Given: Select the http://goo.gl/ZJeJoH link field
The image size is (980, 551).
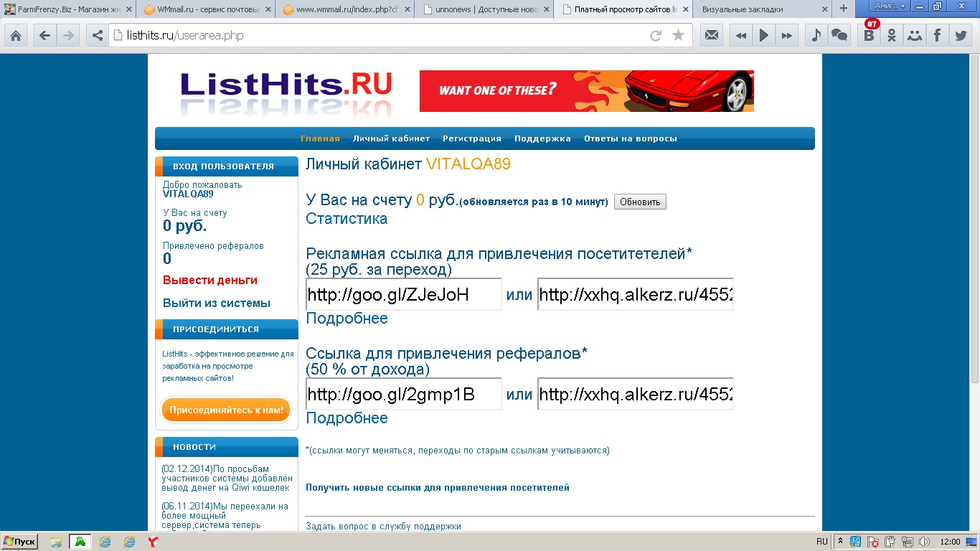Looking at the screenshot, I should (403, 294).
